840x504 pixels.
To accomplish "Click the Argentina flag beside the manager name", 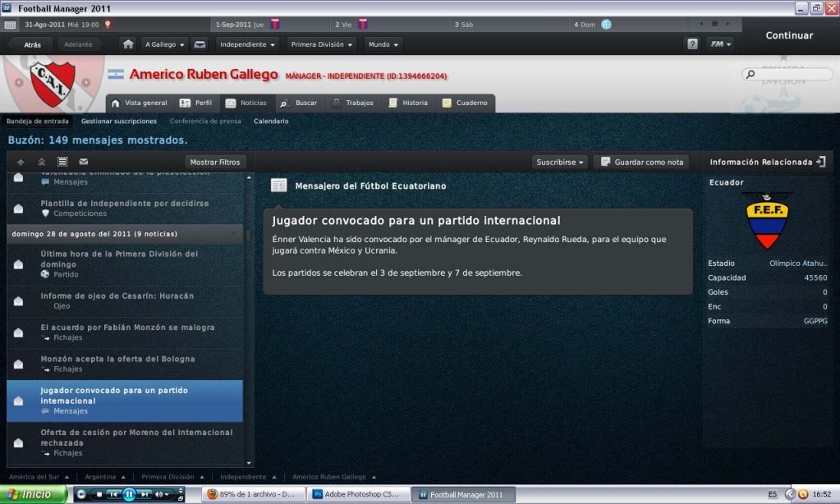I will click(116, 75).
